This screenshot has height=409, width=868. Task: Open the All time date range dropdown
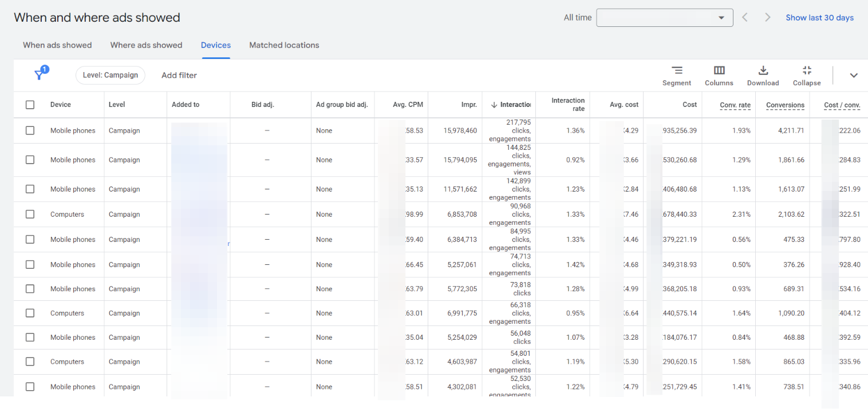(665, 18)
